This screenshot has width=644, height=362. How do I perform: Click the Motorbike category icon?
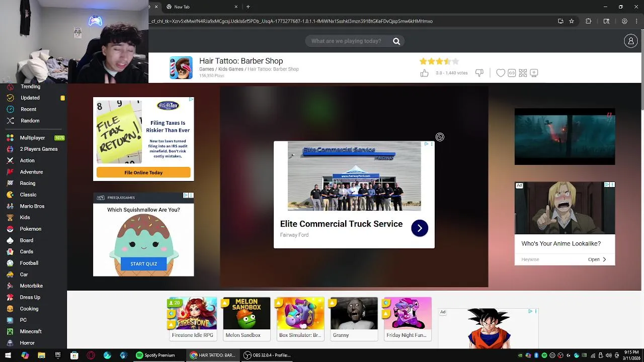click(x=10, y=286)
